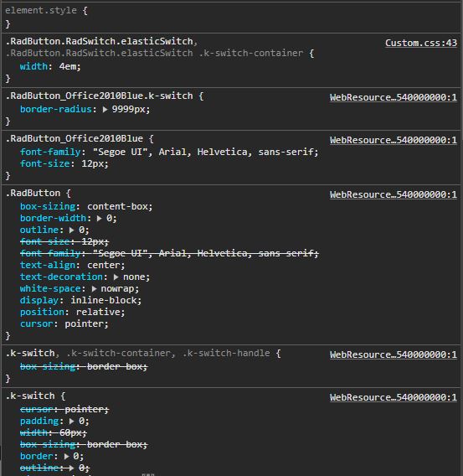Edit the active cursor property name in .RadButton
The height and width of the screenshot is (476, 463).
click(x=36, y=324)
